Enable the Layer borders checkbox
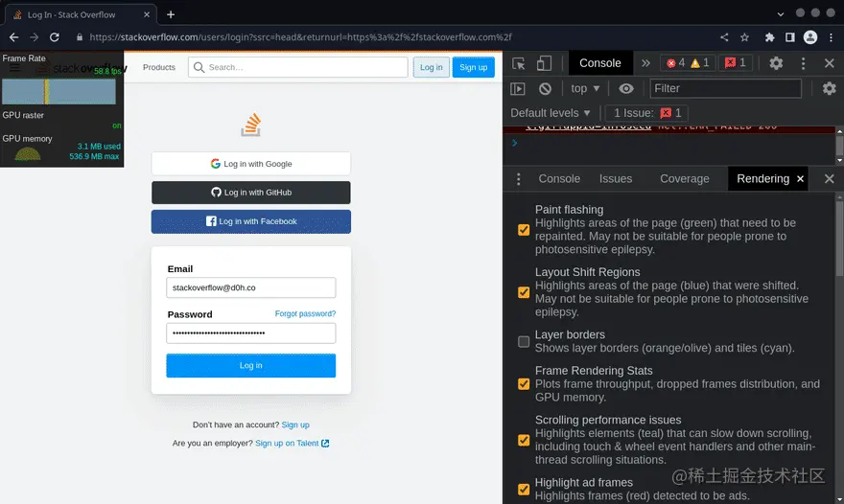The width and height of the screenshot is (844, 504). (x=524, y=341)
